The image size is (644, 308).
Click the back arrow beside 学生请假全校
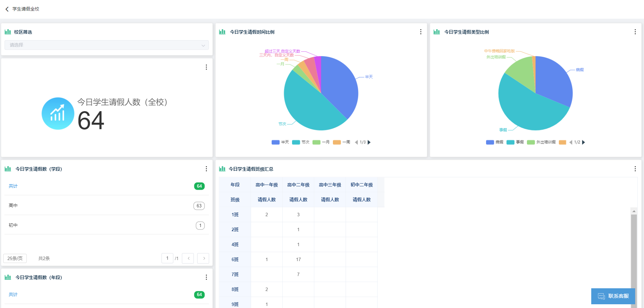coord(7,9)
